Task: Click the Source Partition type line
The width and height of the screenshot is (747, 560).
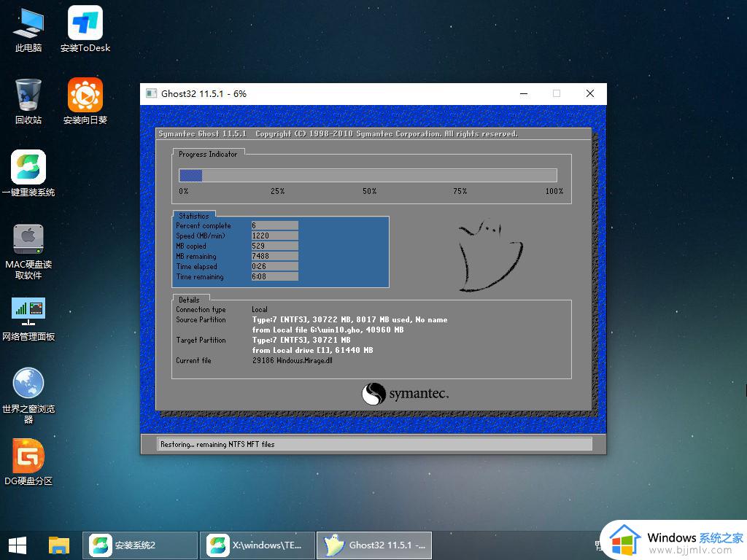Action: [x=349, y=320]
